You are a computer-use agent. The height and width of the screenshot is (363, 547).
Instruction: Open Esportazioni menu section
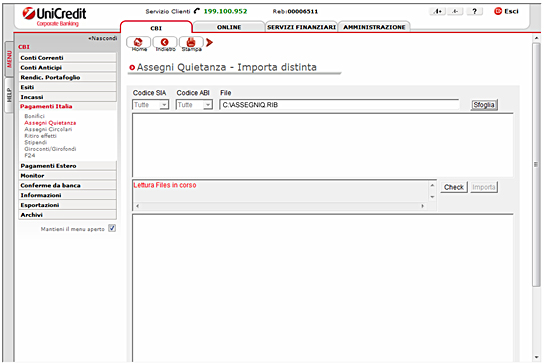[67, 205]
